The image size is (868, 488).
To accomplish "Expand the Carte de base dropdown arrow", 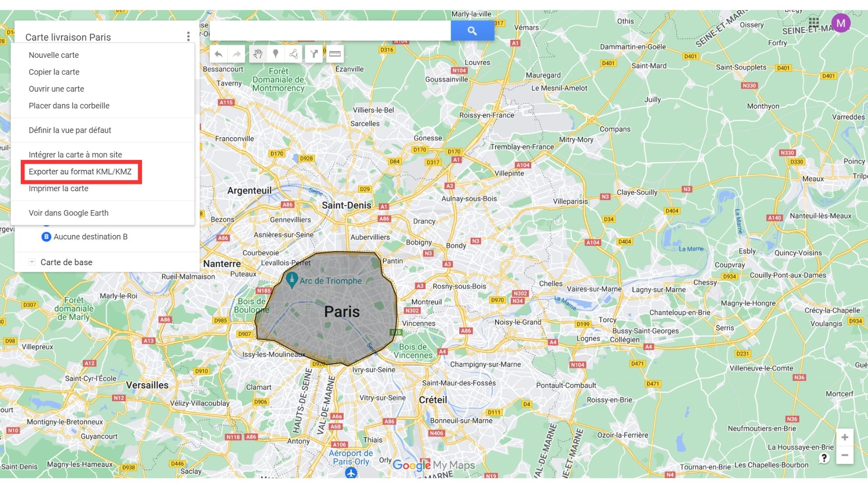I will tap(32, 262).
